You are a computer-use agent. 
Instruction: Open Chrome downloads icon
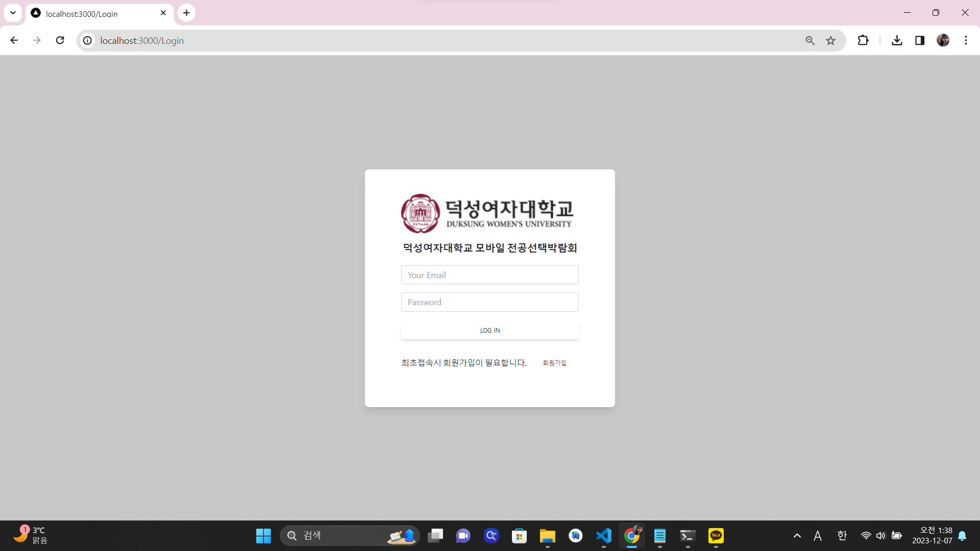point(897,40)
